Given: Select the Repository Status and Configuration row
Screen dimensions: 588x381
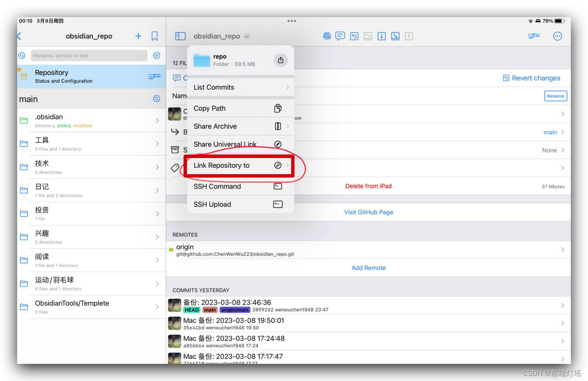Looking at the screenshot, I should (91, 76).
